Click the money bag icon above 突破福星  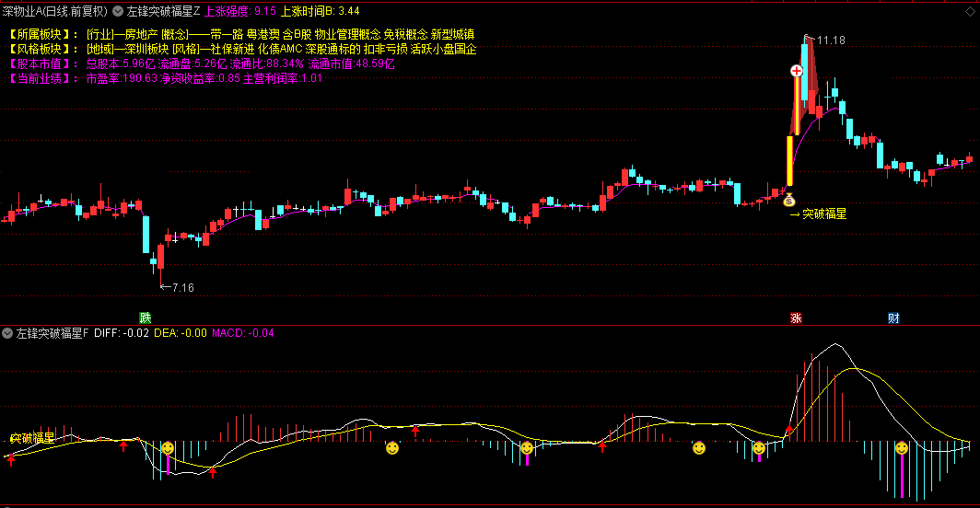[788, 200]
